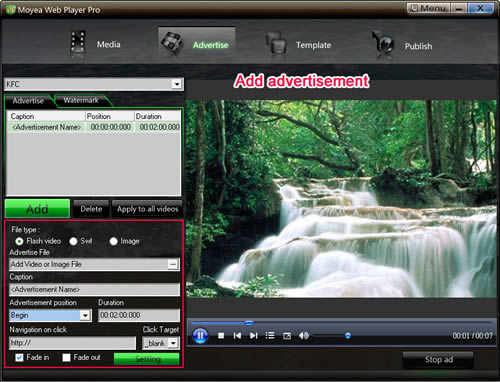Viewport: 500px width, 382px height.
Task: Select the Swf file type
Action: click(x=73, y=241)
